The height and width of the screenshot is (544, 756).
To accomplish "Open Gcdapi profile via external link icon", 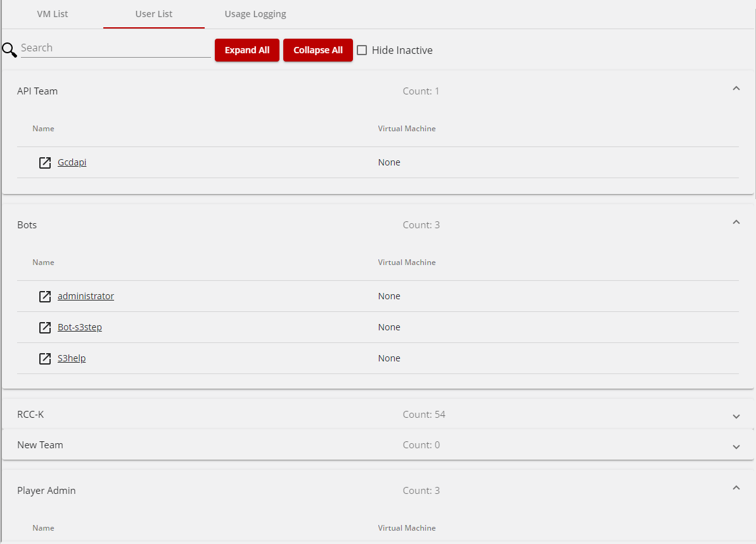I will [45, 162].
